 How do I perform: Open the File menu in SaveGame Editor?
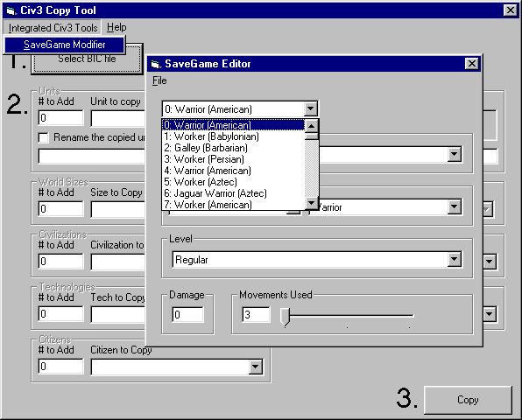(x=159, y=80)
